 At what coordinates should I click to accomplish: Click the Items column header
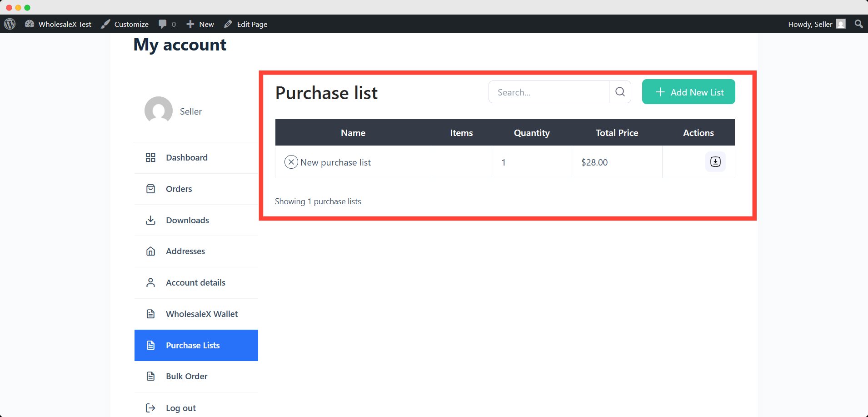[x=461, y=133]
